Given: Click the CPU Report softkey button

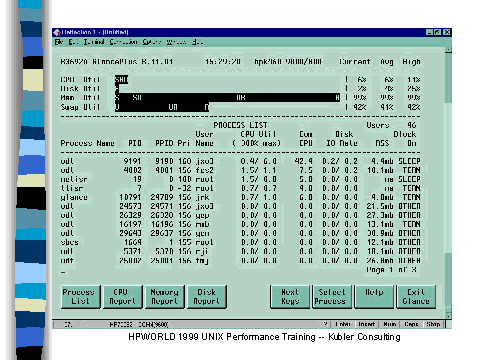Looking at the screenshot, I should (122, 296).
